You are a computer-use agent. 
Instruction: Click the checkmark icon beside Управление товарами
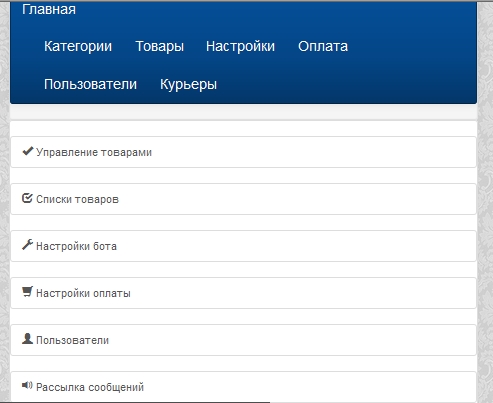click(x=27, y=151)
